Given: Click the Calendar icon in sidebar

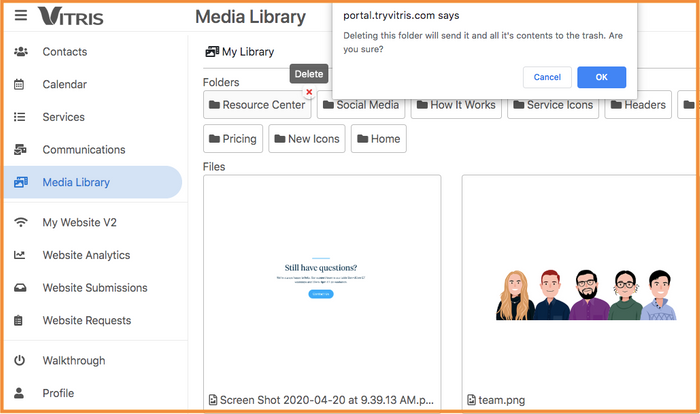Looking at the screenshot, I should 20,85.
